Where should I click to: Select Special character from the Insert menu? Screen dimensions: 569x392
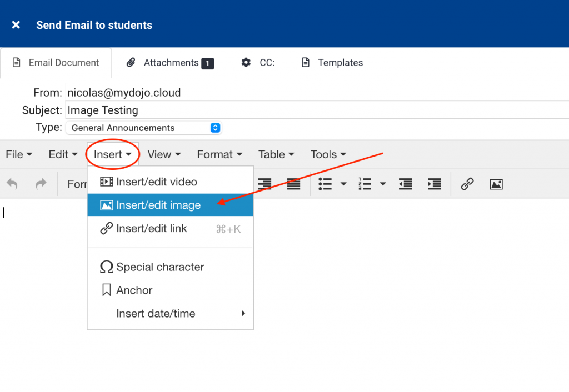pos(159,267)
